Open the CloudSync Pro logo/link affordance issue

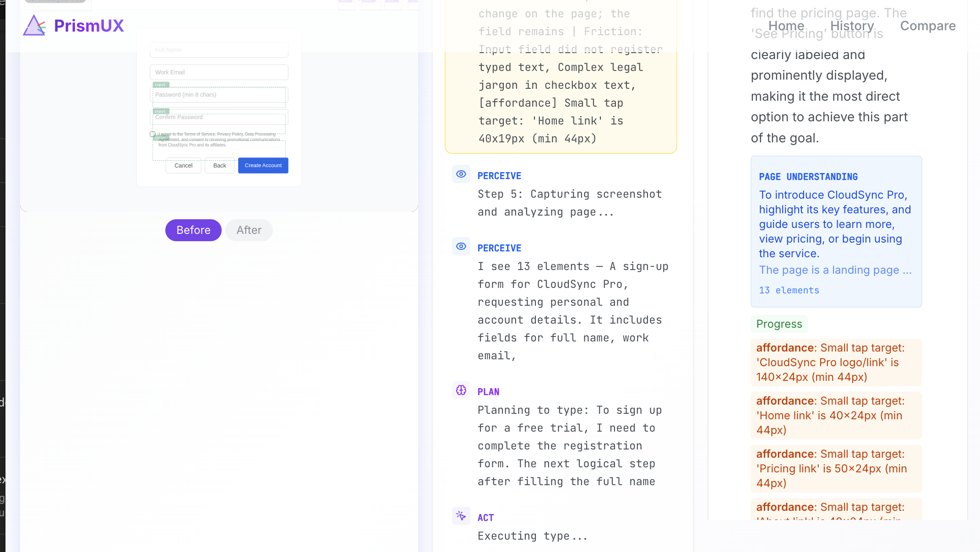click(x=836, y=363)
